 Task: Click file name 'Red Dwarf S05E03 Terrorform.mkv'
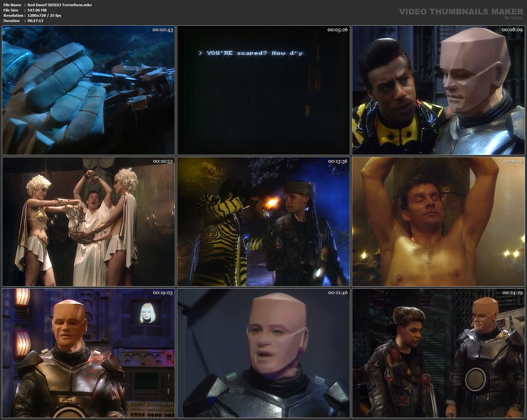[60, 5]
